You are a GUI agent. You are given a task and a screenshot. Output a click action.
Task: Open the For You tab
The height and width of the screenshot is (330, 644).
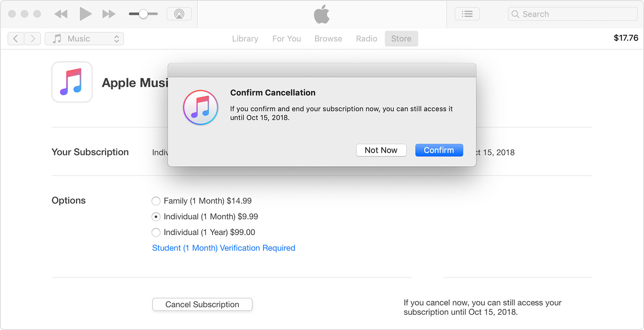pyautogui.click(x=286, y=38)
